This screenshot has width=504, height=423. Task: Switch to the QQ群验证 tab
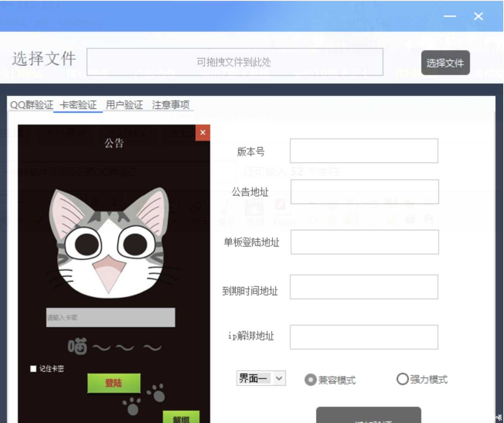(x=32, y=105)
